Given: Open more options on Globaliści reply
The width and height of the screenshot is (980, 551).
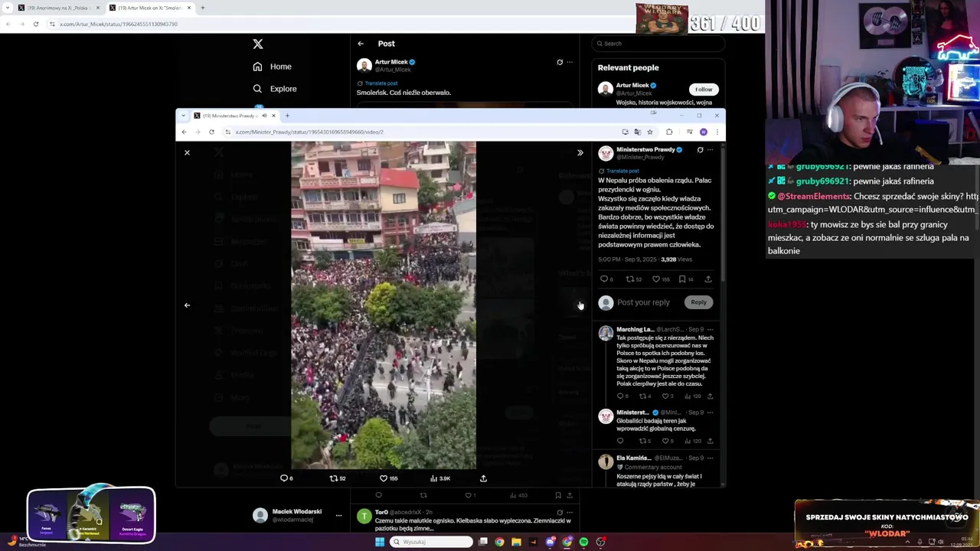Looking at the screenshot, I should pos(710,412).
